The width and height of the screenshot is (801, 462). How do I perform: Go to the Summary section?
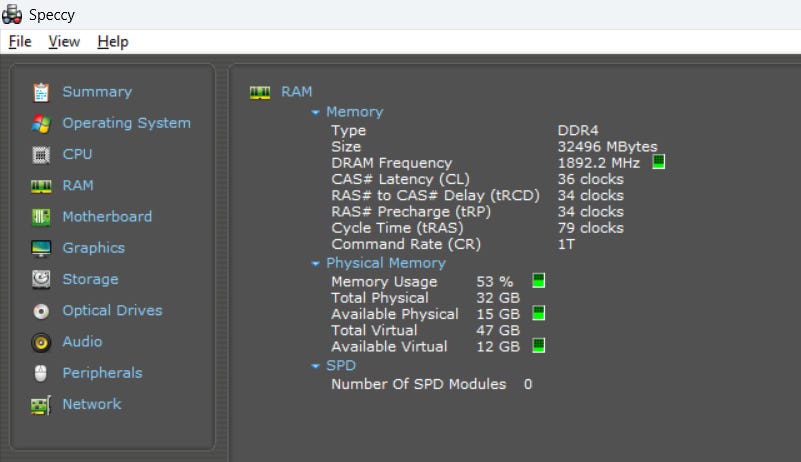click(97, 92)
